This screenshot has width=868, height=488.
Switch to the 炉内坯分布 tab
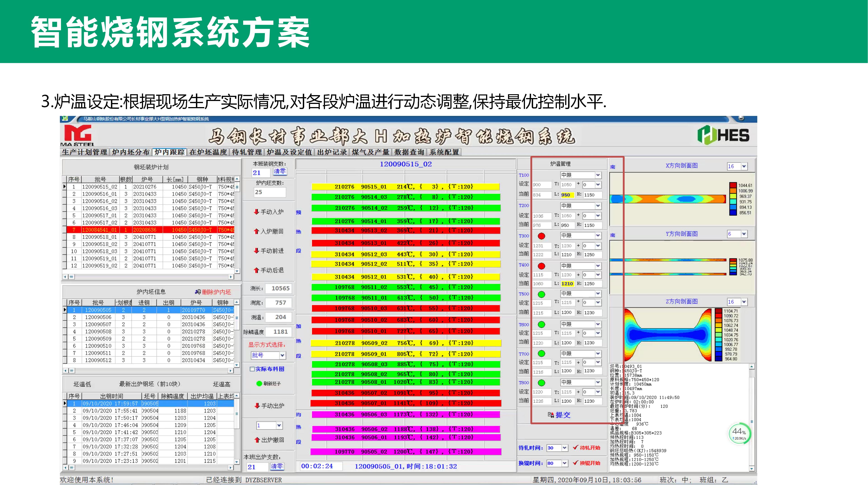tap(130, 152)
